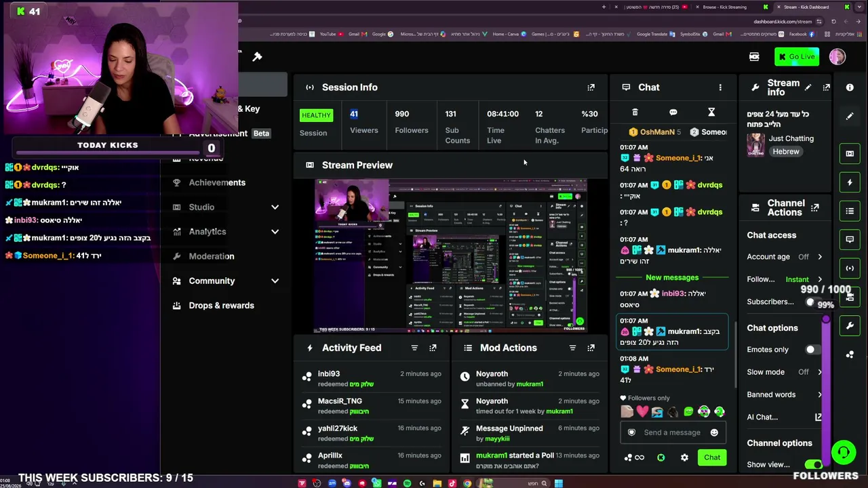Open Achievements in the sidebar
Screen dimensions: 868x488
[217, 182]
